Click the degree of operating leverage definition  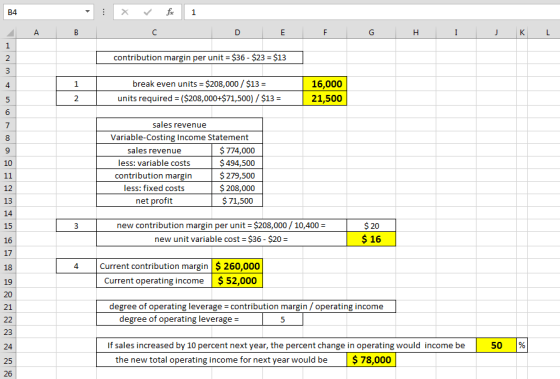(246, 306)
